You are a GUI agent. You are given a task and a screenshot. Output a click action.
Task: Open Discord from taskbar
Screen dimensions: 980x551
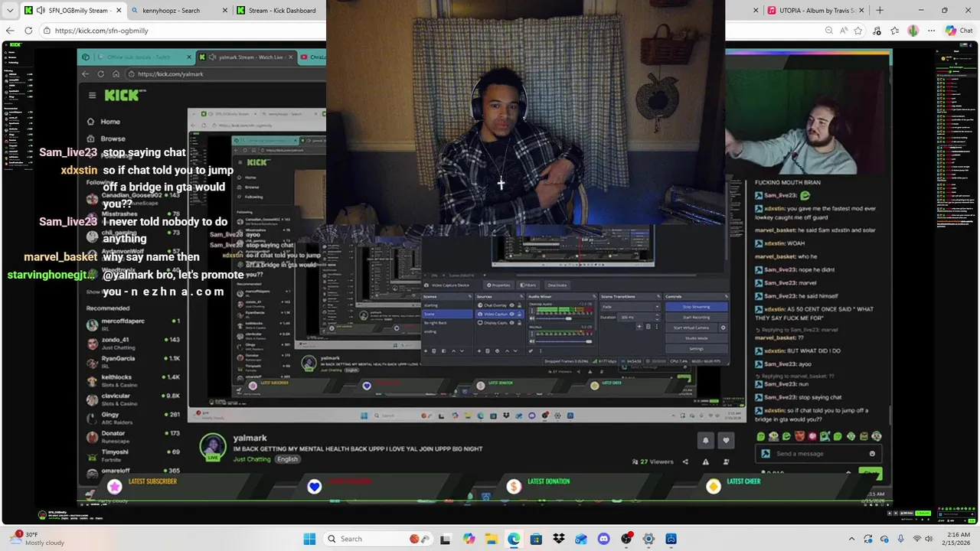(x=603, y=539)
